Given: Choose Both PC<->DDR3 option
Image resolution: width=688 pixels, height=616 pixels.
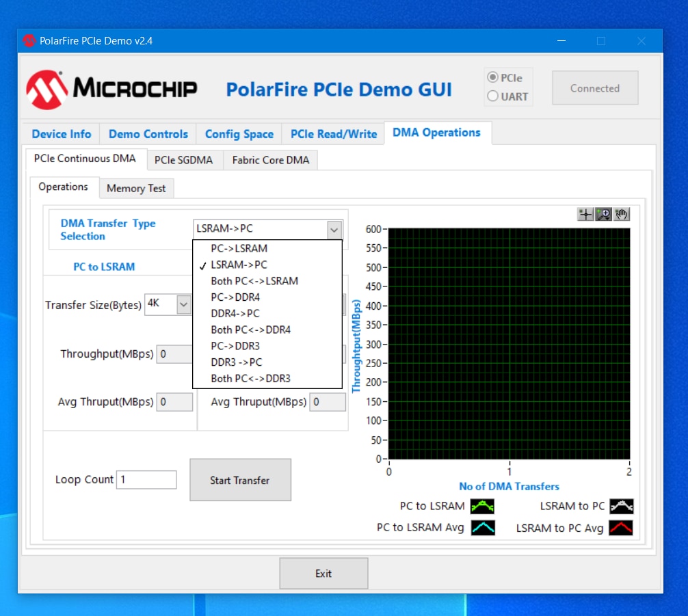Looking at the screenshot, I should (x=267, y=378).
